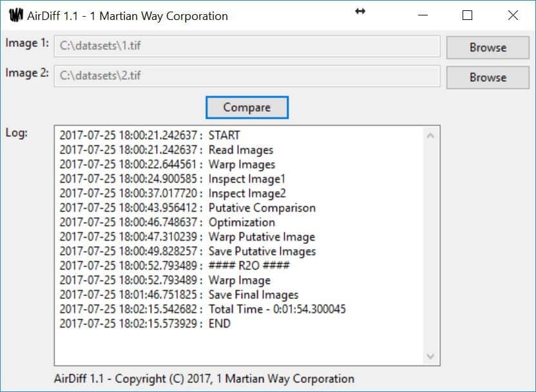This screenshot has width=536, height=392.
Task: Click the "Log:" label
Action: click(16, 133)
